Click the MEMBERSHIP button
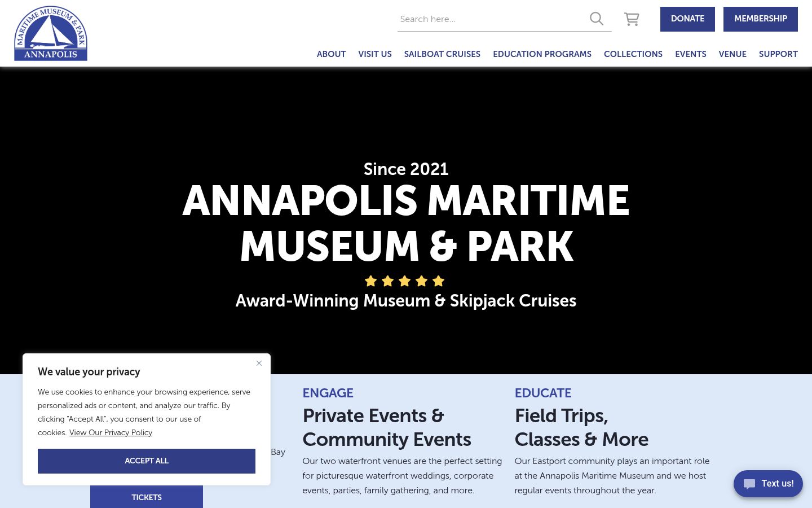This screenshot has width=812, height=508. pyautogui.click(x=761, y=19)
